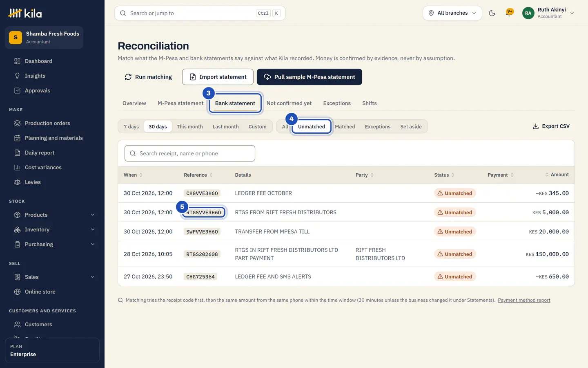Screen dimensions: 588x368
Task: Click Import statement button
Action: (218, 77)
